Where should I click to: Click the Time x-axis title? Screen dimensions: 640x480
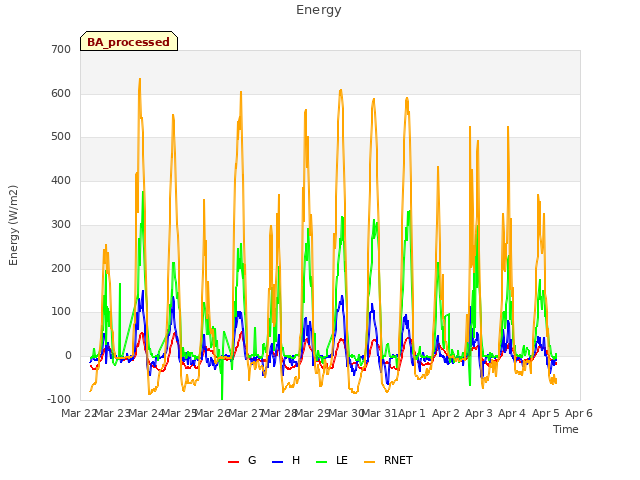click(566, 429)
